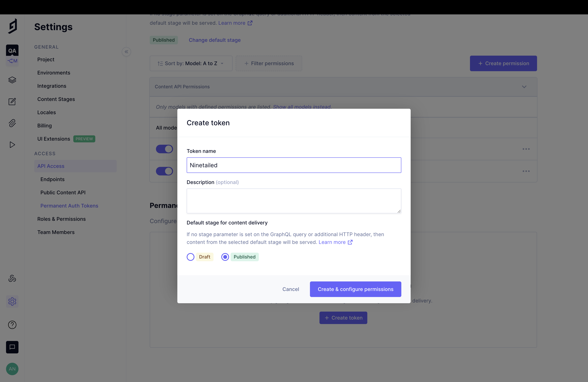Open the Project settings page

pos(46,60)
